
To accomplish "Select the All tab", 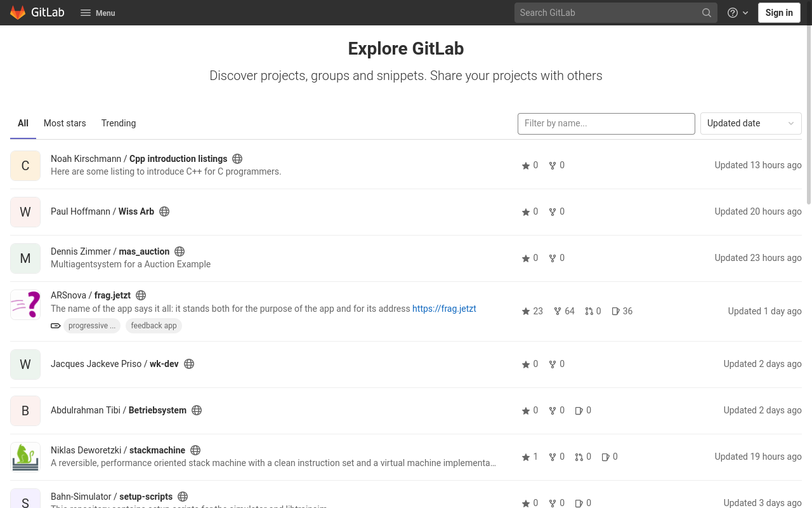I will (23, 123).
